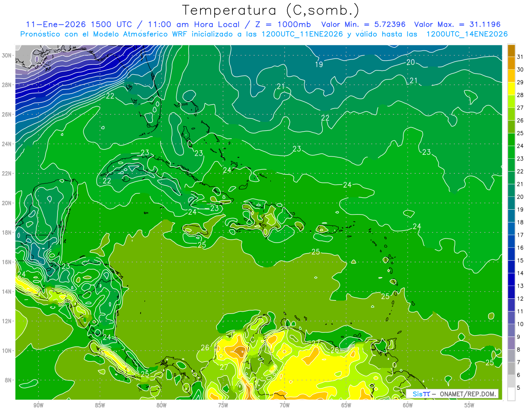Click the "Valor Max. = 31.1196" value
Screen dimensions: 532x411
point(457,24)
